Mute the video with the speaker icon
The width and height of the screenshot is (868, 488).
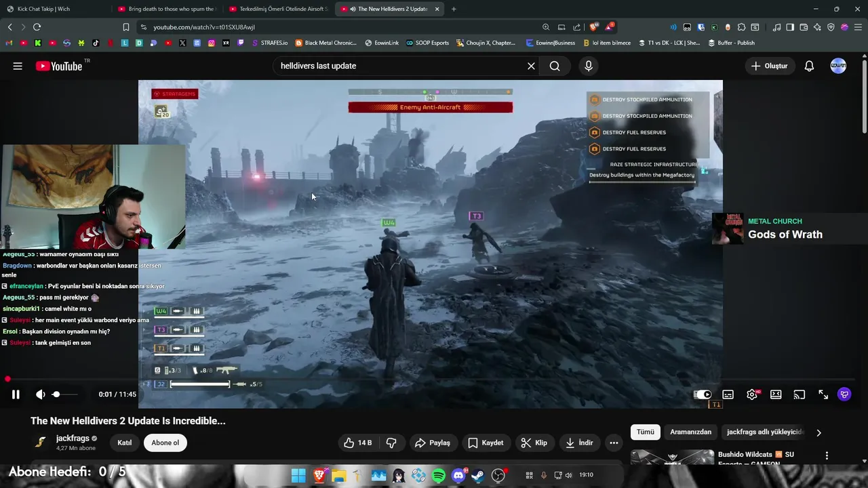(x=41, y=394)
